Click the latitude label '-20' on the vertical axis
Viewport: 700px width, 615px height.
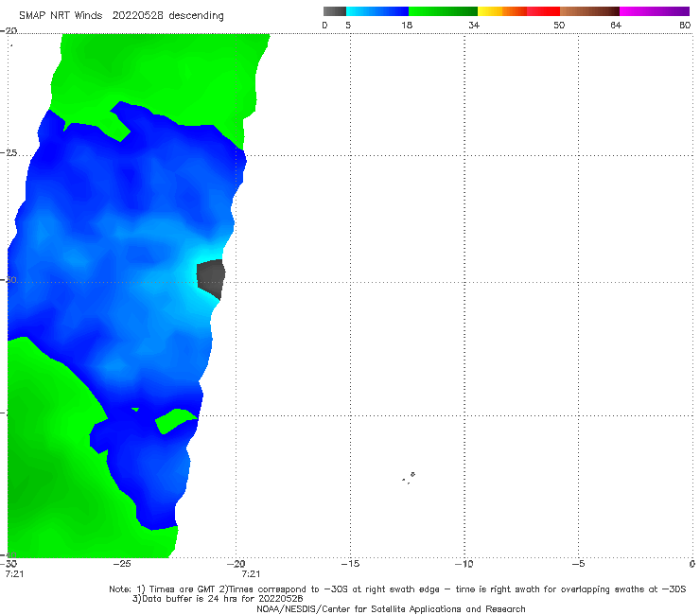(x=9, y=31)
